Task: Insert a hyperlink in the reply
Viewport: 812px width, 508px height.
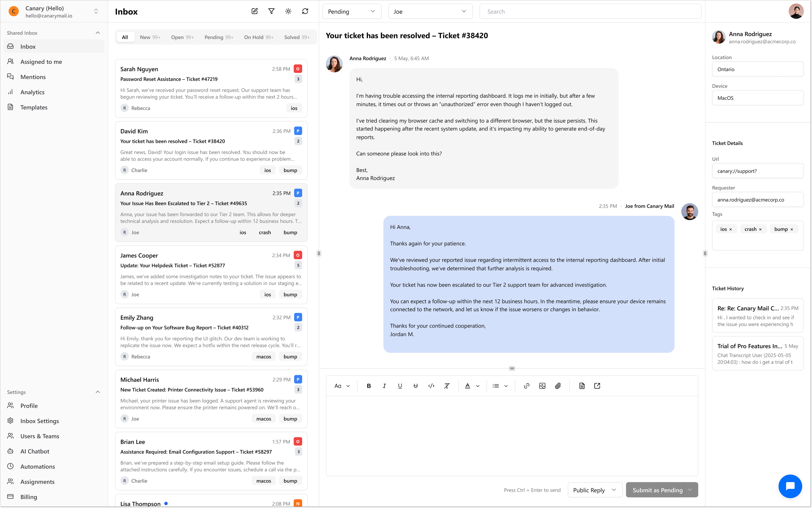Action: tap(526, 386)
